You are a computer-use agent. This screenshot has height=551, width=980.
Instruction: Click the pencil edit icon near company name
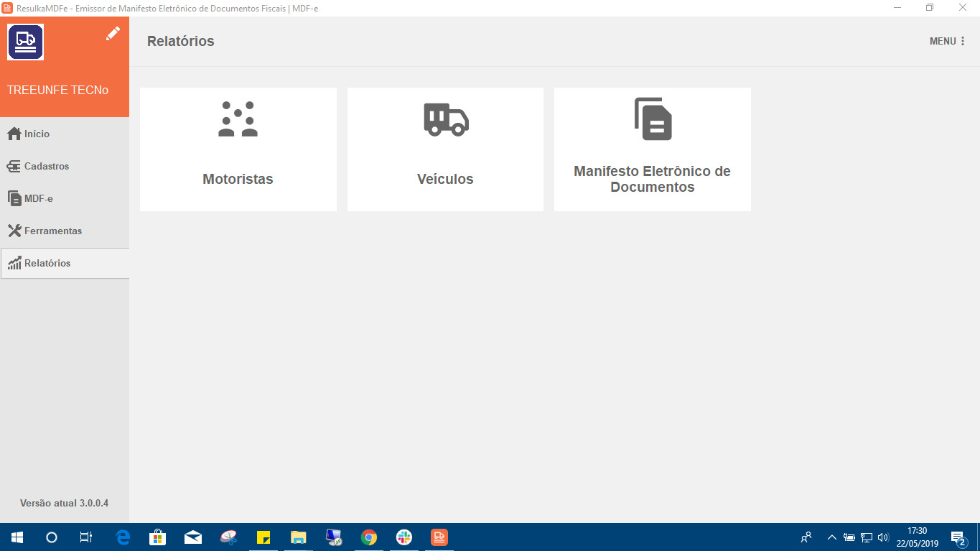point(113,33)
